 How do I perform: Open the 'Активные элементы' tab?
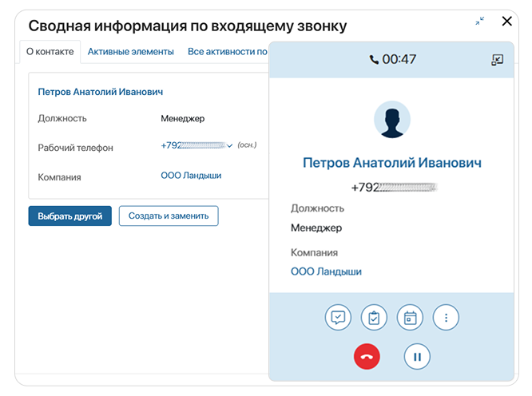click(131, 52)
